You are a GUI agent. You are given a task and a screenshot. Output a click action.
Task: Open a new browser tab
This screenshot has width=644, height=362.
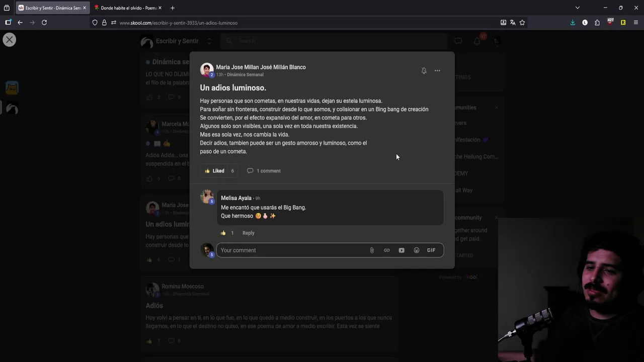coord(173,8)
